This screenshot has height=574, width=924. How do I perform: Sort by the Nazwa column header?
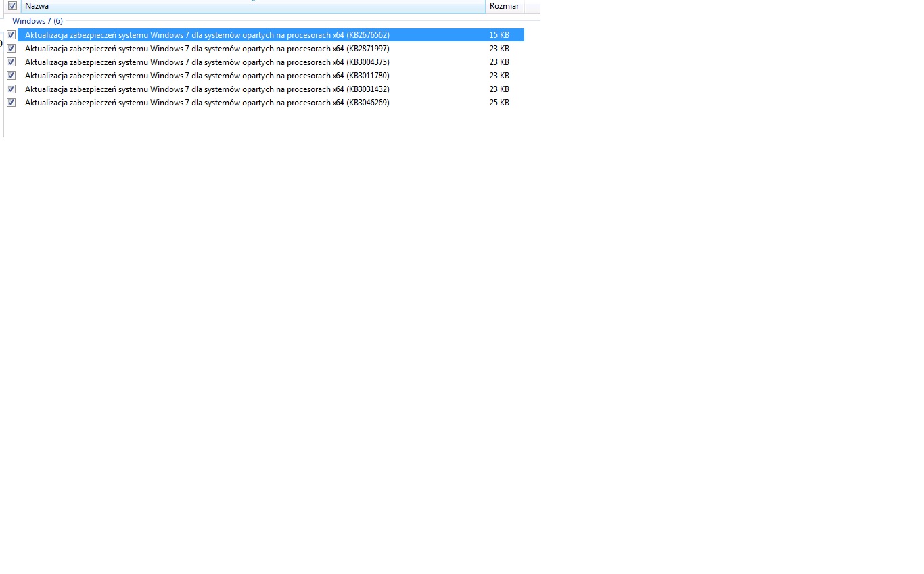click(253, 6)
